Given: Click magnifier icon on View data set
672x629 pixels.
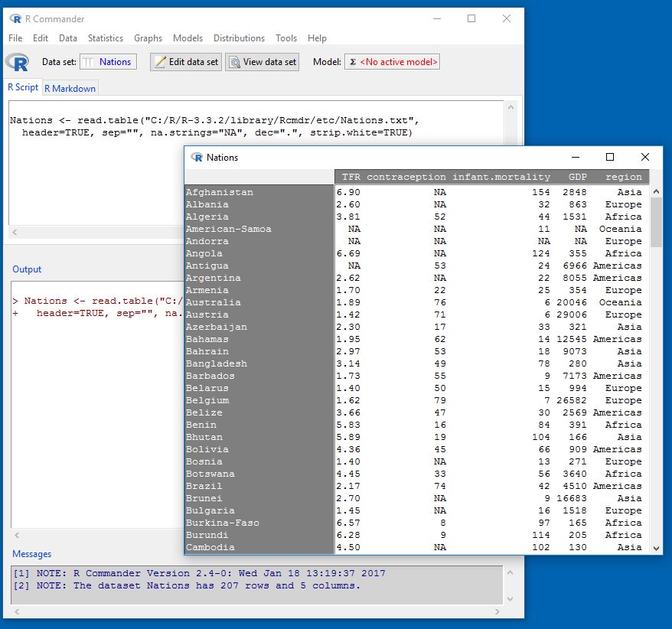Looking at the screenshot, I should pos(235,62).
